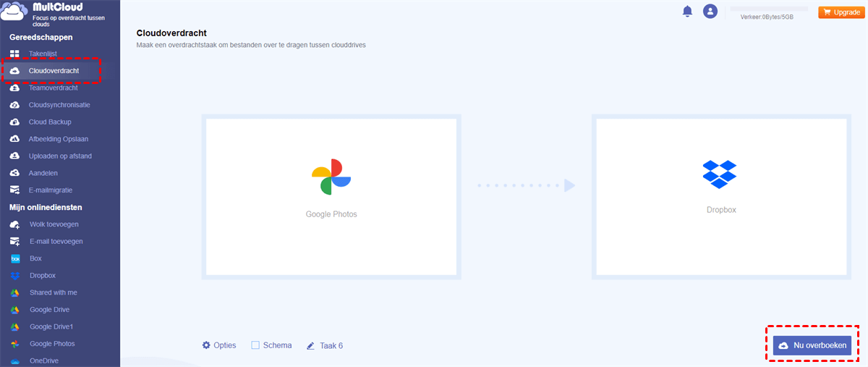Click the Wolk toevoegen add-cloud icon
Screen dimensions: 868x367
point(14,224)
